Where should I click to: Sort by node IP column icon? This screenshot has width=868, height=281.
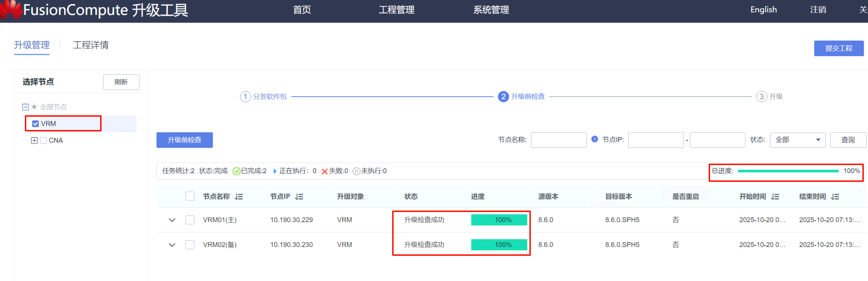click(x=299, y=197)
